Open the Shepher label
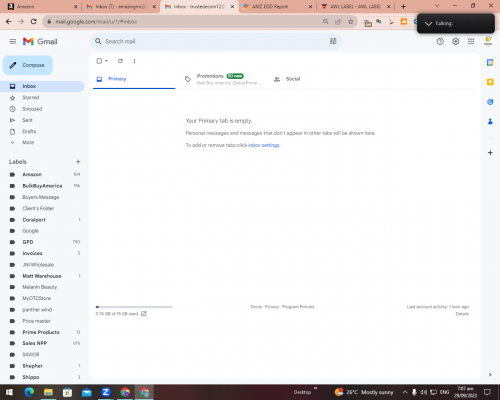500x400 pixels. coord(32,366)
